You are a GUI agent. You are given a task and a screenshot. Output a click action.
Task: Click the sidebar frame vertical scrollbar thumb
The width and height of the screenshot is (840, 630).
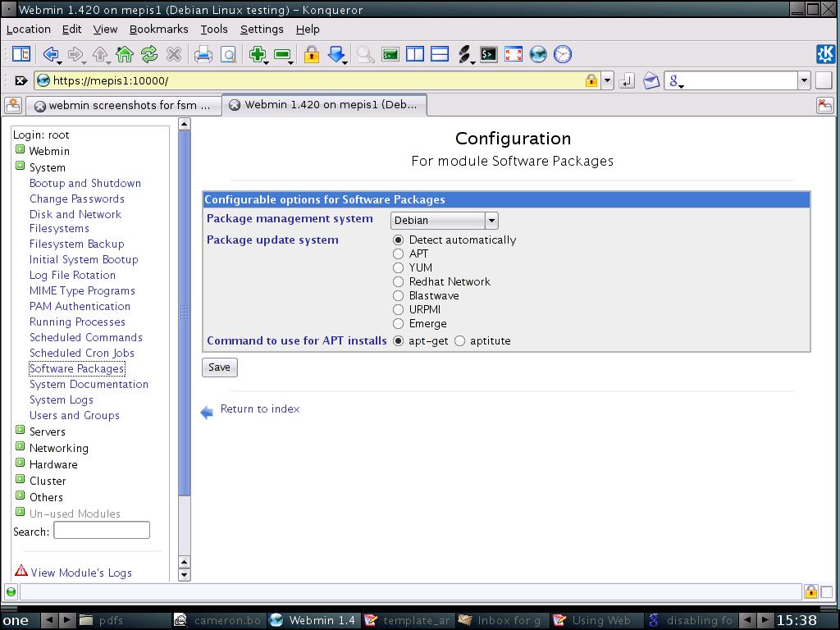185,313
